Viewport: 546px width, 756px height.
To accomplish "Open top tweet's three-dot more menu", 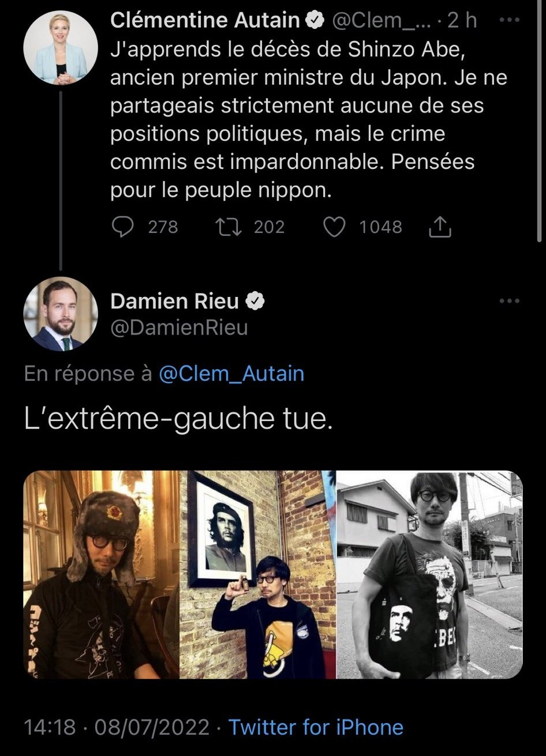I will 508,20.
